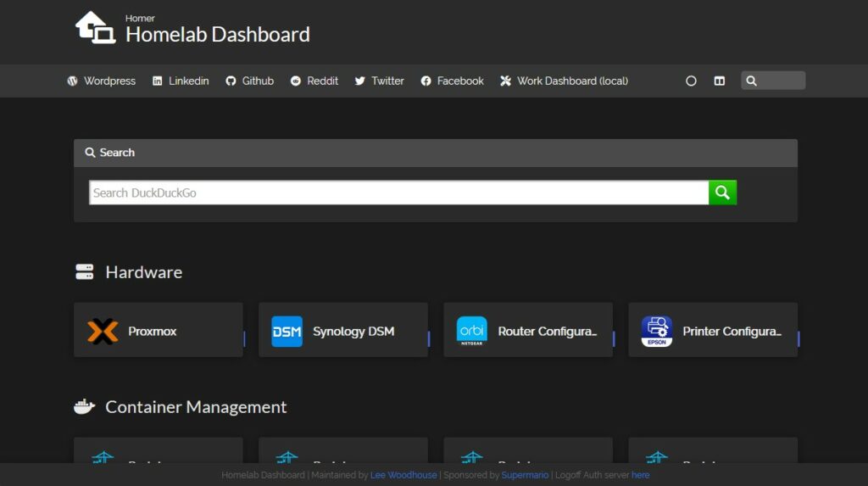This screenshot has width=868, height=486.
Task: Click the Proxmox logo icon
Action: pos(103,332)
